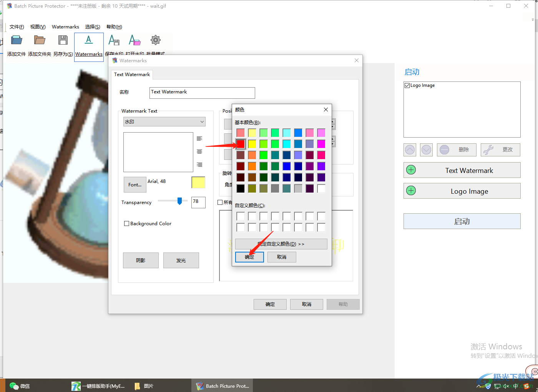Open 微信 (WeChat) from the taskbar
The width and height of the screenshot is (538, 392).
click(x=20, y=385)
